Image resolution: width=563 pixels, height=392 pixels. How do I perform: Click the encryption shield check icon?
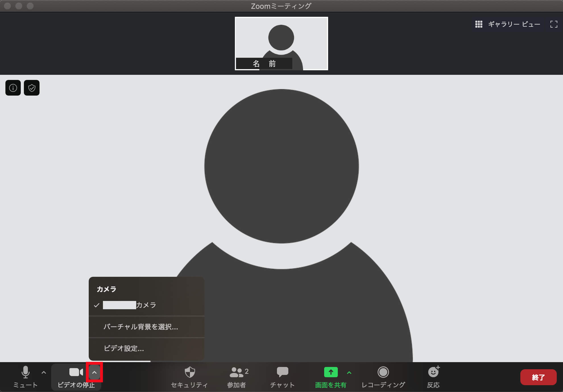32,88
